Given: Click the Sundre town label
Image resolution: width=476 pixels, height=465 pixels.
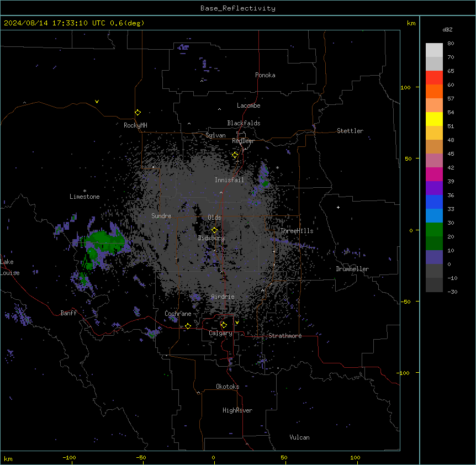Looking at the screenshot, I should click(161, 216).
